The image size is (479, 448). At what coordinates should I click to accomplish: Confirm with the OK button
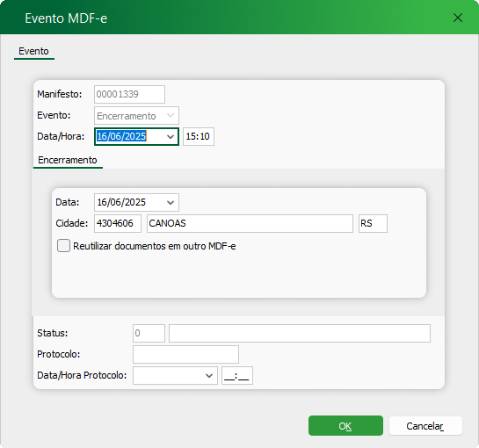coord(345,426)
